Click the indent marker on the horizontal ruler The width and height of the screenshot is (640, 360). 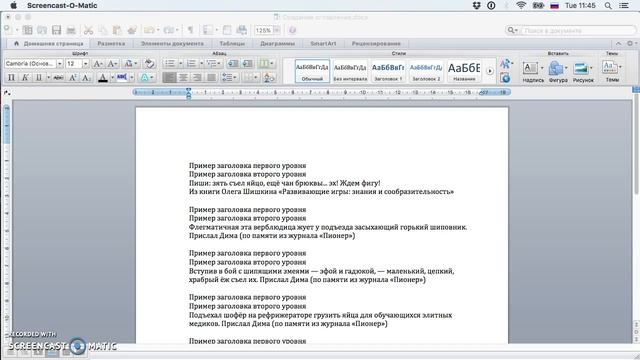coord(188,93)
